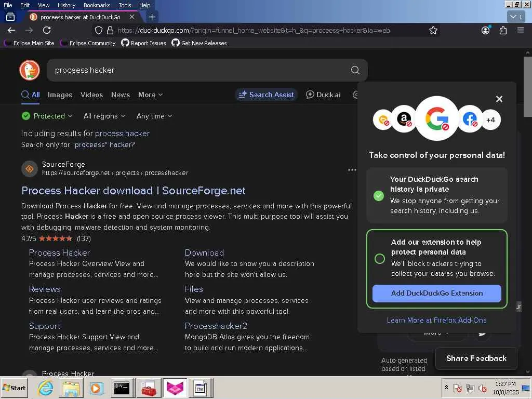
Task: Open Windows Media Player in taskbar
Action: coord(96,388)
